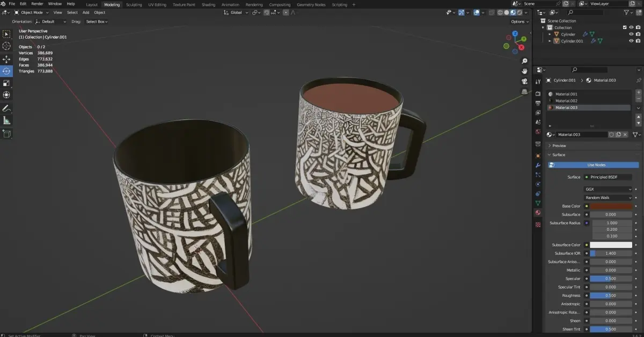644x337 pixels.
Task: Switch to the UV Editing workspace tab
Action: pyautogui.click(x=157, y=4)
